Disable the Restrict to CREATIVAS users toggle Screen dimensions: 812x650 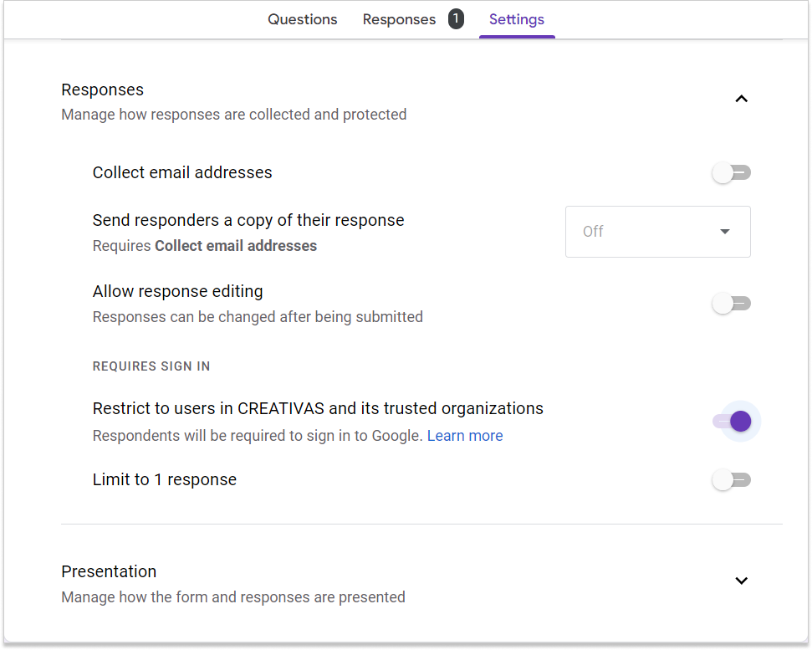(x=732, y=422)
